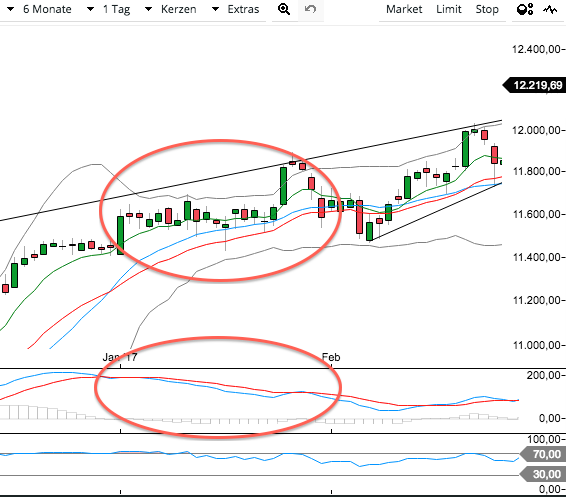Viewport: 566px width, 497px height.
Task: Click the 200,00 MACD axis label
Action: click(544, 376)
